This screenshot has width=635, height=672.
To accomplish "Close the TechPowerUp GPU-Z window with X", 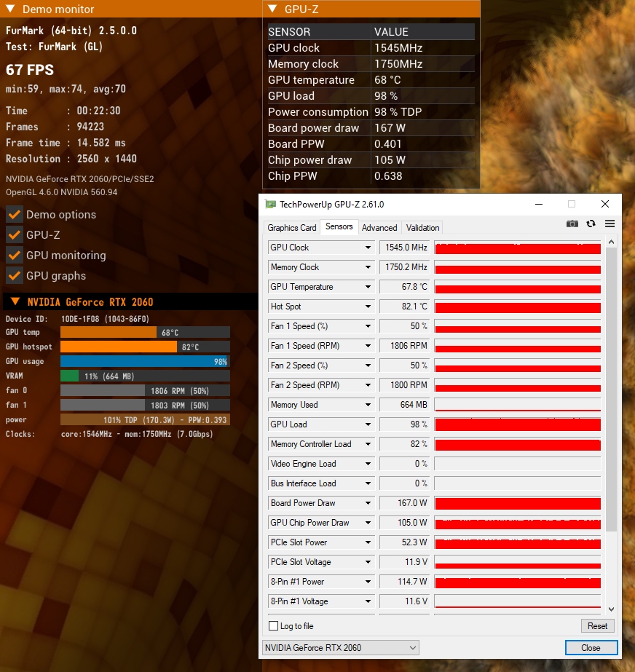I will tap(605, 204).
